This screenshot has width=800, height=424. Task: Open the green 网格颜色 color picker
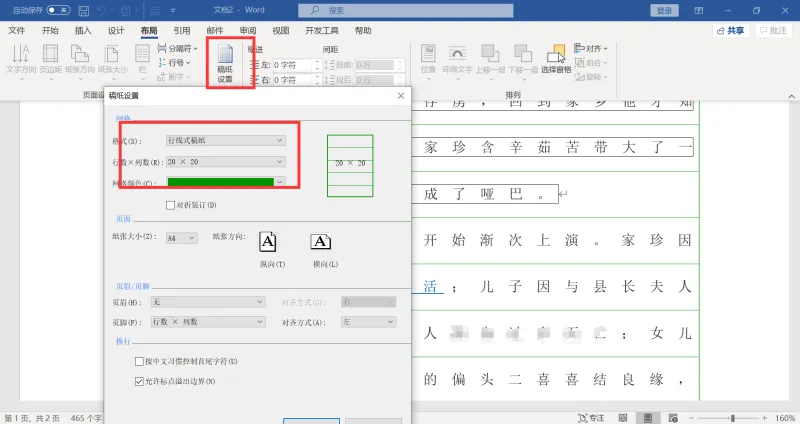click(x=226, y=182)
